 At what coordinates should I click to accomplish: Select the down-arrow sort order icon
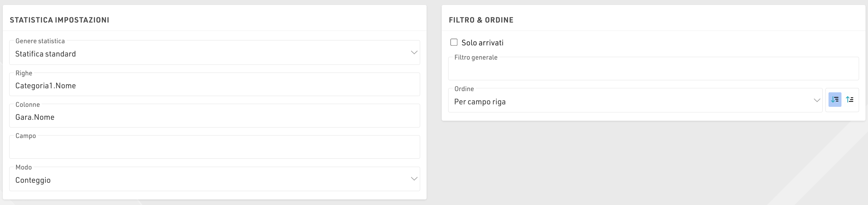[x=835, y=100]
